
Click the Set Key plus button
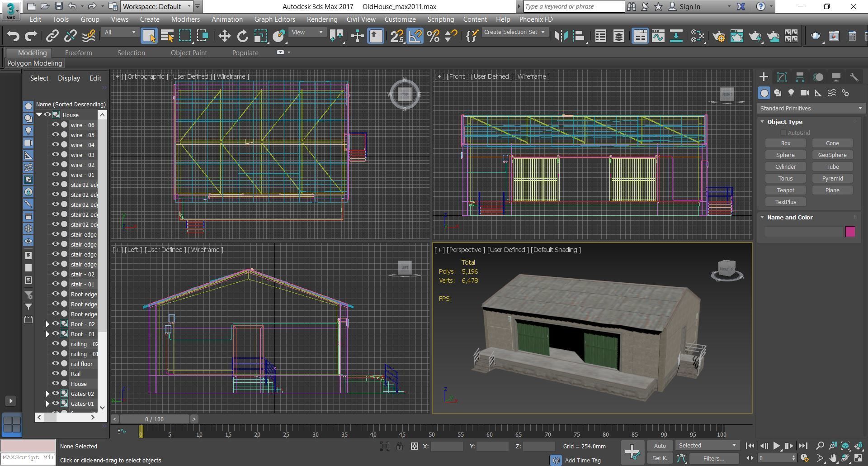click(x=632, y=452)
